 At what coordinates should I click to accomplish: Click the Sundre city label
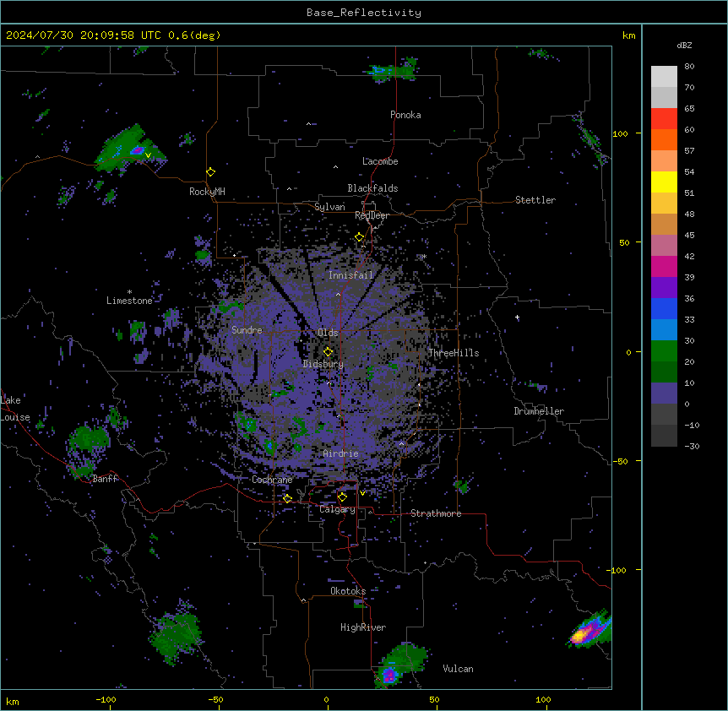tap(247, 330)
